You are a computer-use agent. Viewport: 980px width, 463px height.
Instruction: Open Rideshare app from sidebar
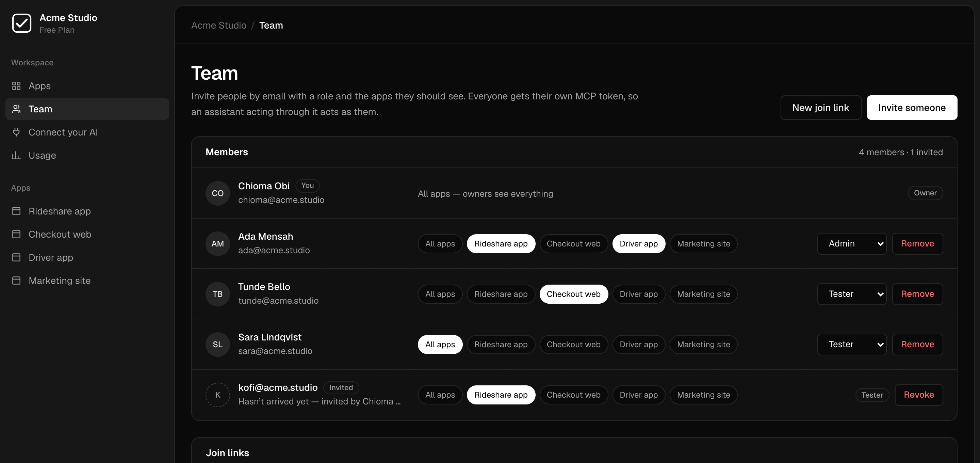pyautogui.click(x=87, y=211)
